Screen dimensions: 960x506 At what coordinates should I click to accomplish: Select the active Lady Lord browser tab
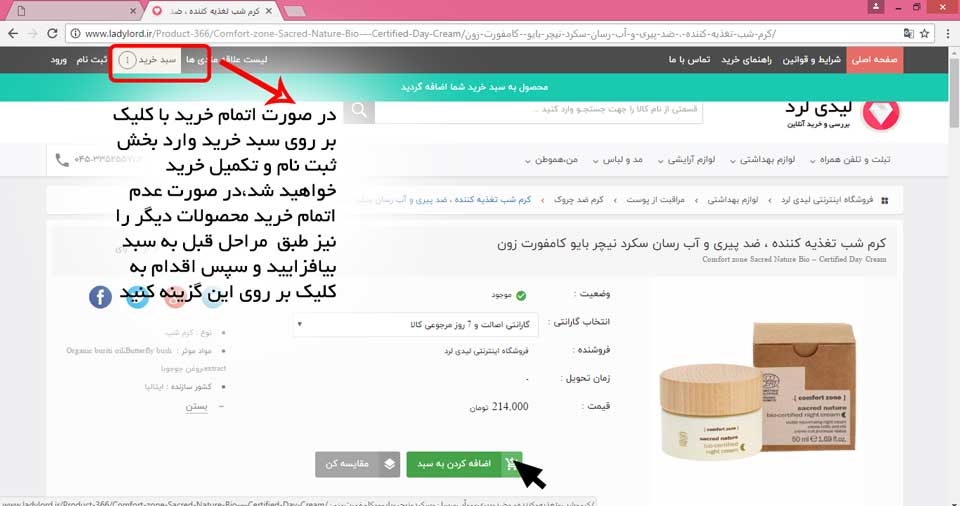click(212, 11)
